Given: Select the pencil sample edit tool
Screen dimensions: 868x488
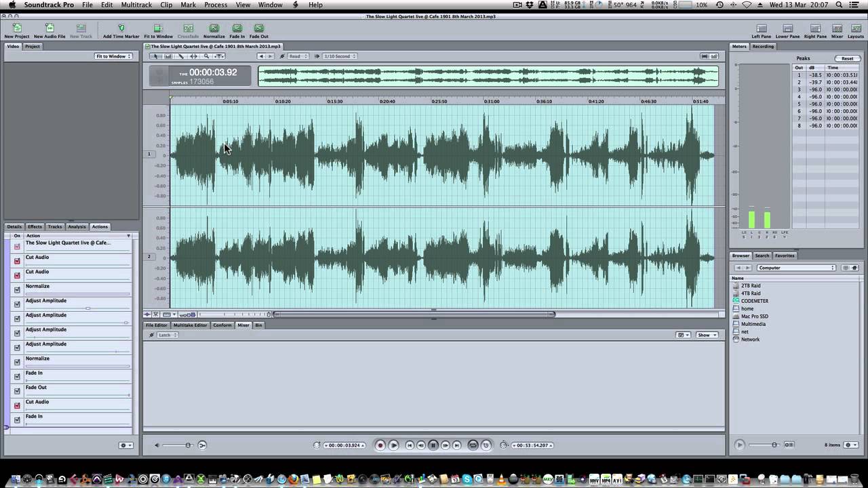Looking at the screenshot, I should coord(181,56).
